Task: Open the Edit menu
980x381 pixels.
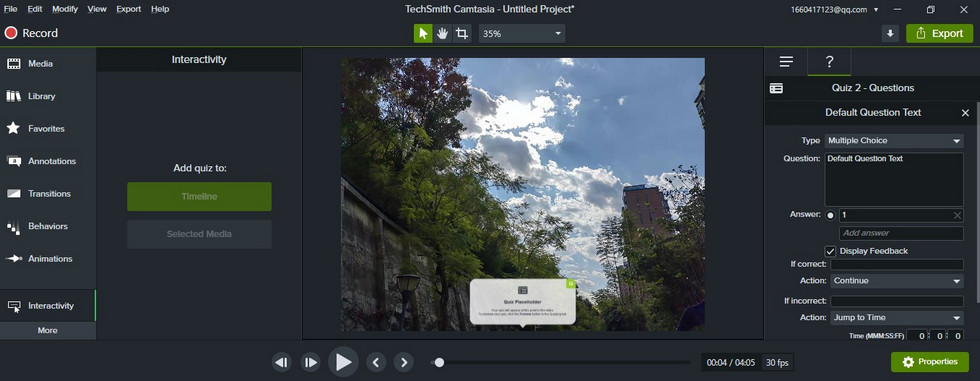Action: 35,9
